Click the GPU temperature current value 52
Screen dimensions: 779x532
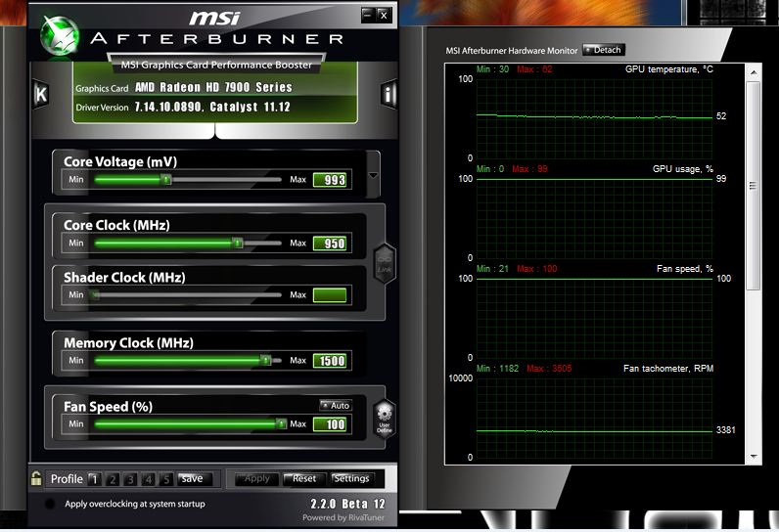point(721,116)
